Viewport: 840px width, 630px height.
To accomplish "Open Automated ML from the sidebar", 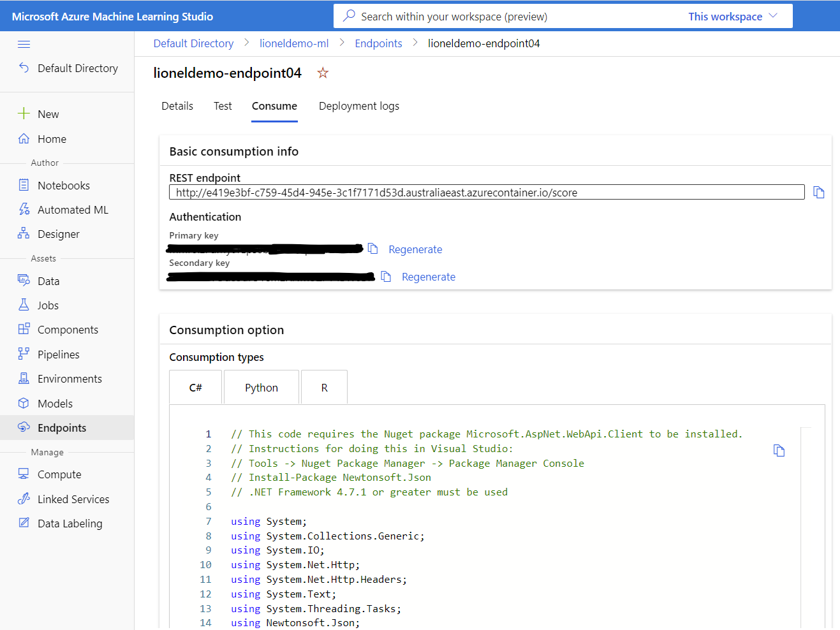I will [73, 210].
